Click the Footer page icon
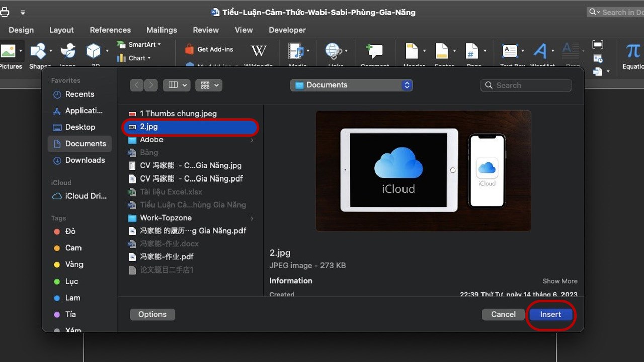The image size is (644, 362). coord(442,51)
